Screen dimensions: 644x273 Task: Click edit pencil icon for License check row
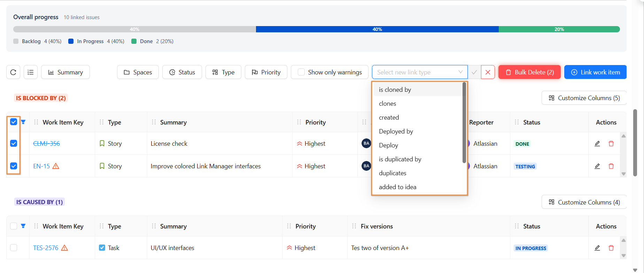[597, 144]
